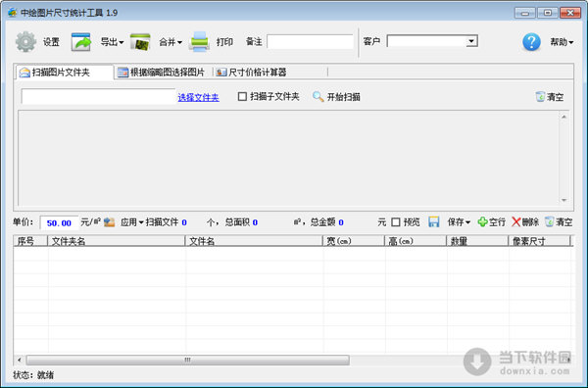Image resolution: width=588 pixels, height=388 pixels.
Task: Open the 导出 dropdown menu
Action: [112, 42]
